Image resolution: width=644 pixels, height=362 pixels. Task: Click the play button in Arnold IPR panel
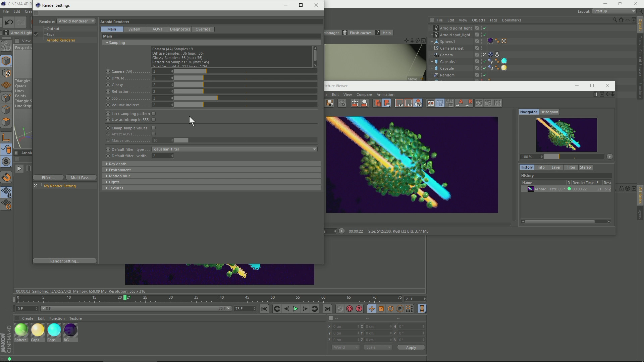(19, 169)
